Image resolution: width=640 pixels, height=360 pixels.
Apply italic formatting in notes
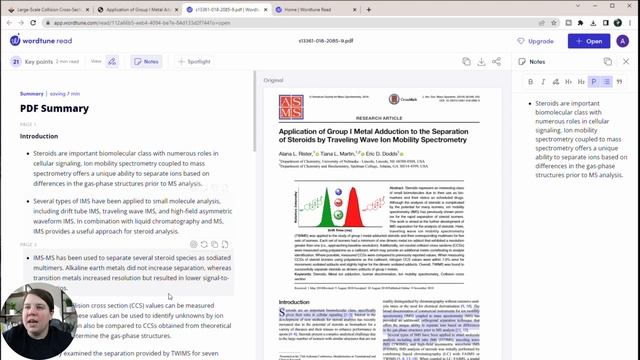pyautogui.click(x=543, y=82)
